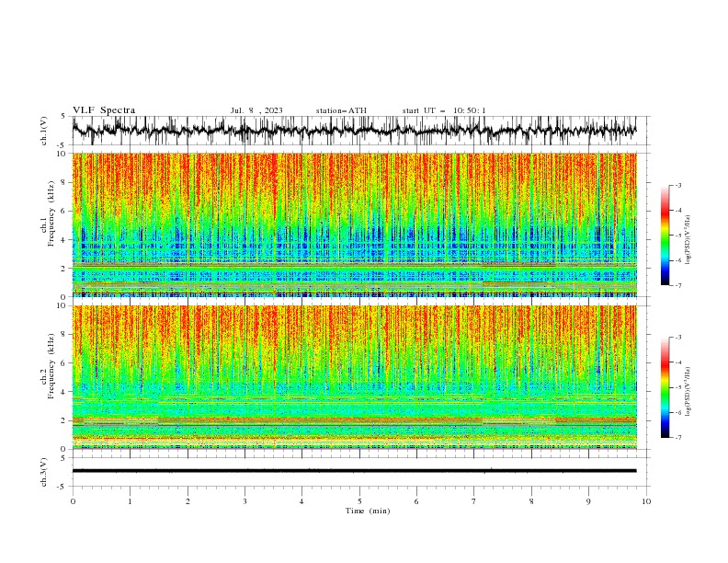Click the "start UT = 10:50:1" header text
This screenshot has width=728, height=563.
[x=444, y=110]
